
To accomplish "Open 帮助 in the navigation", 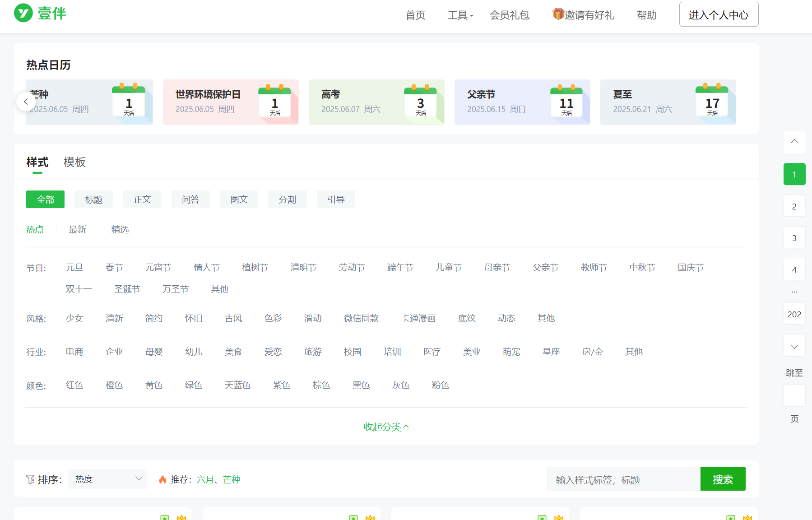I will pos(646,15).
